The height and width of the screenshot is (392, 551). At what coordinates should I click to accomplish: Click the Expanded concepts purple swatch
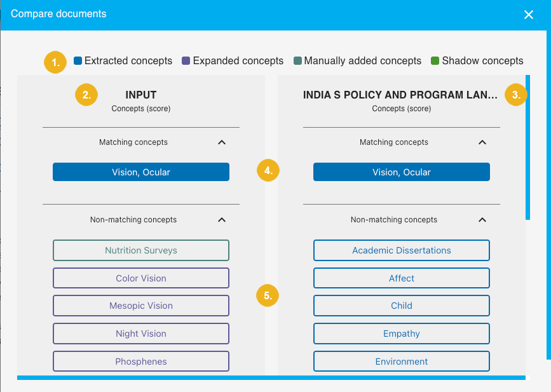click(x=186, y=61)
